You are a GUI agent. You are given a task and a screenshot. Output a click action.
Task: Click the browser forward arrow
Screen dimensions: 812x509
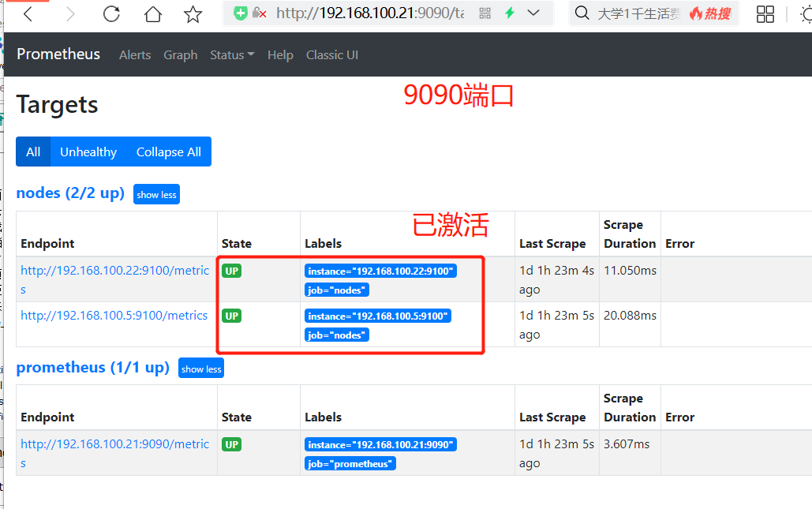pyautogui.click(x=70, y=14)
